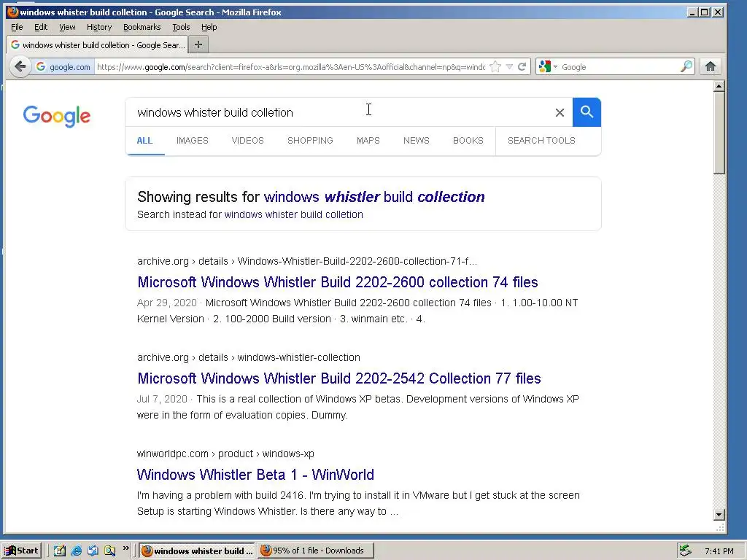Screen dimensions: 747x560
Task: Click the Firefox title bar icon
Action: click(13, 12)
